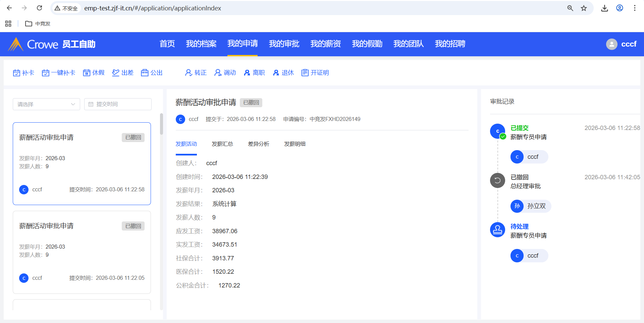644x323 pixels.
Task: Select the 公出 official outing icon
Action: coord(145,73)
